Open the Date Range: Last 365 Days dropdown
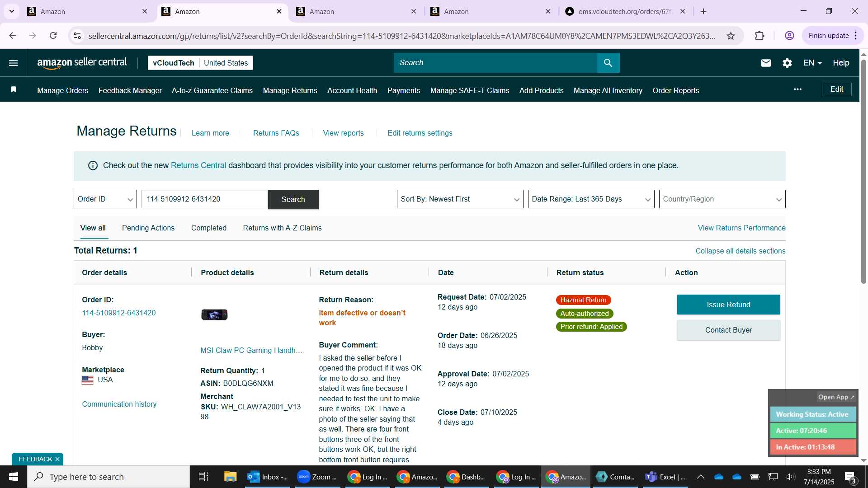Screen dimensions: 868x488 [x=591, y=199]
